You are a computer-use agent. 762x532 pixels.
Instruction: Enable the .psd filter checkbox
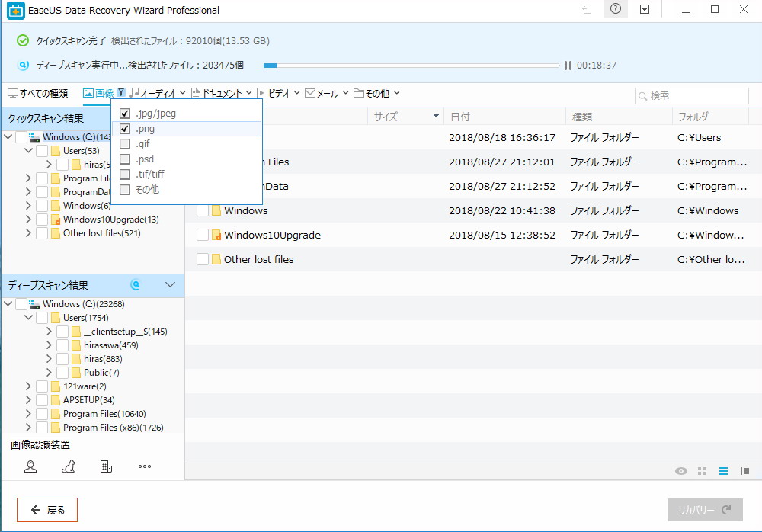tap(124, 159)
